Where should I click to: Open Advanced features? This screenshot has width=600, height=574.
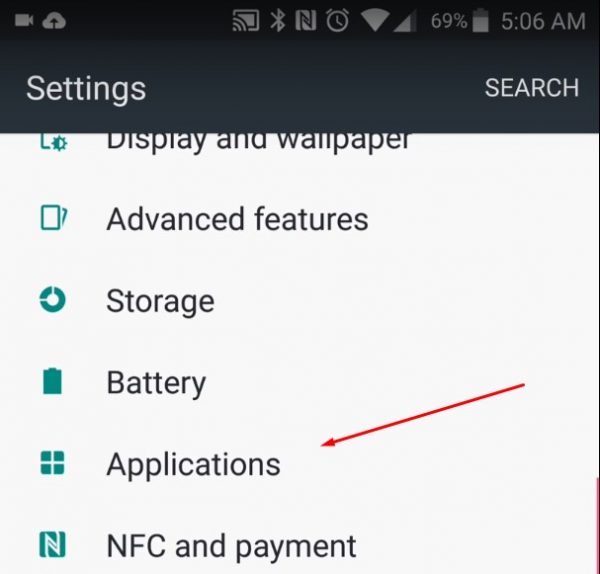300,219
